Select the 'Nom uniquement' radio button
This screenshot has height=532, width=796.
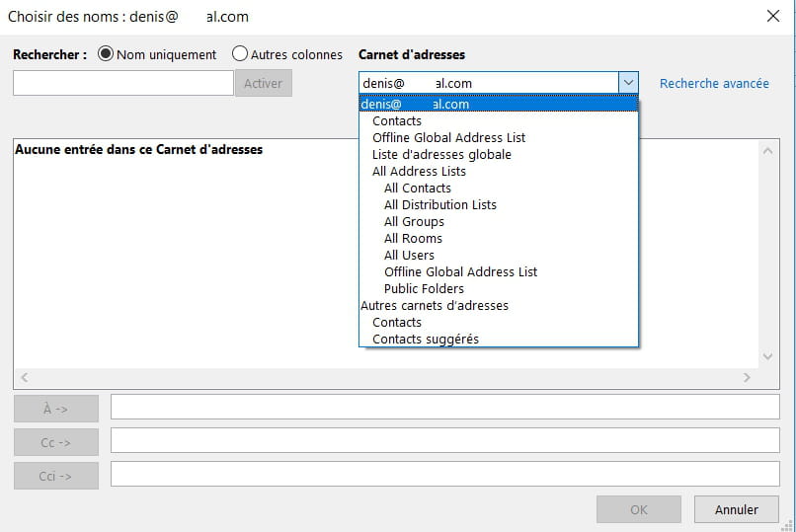106,54
